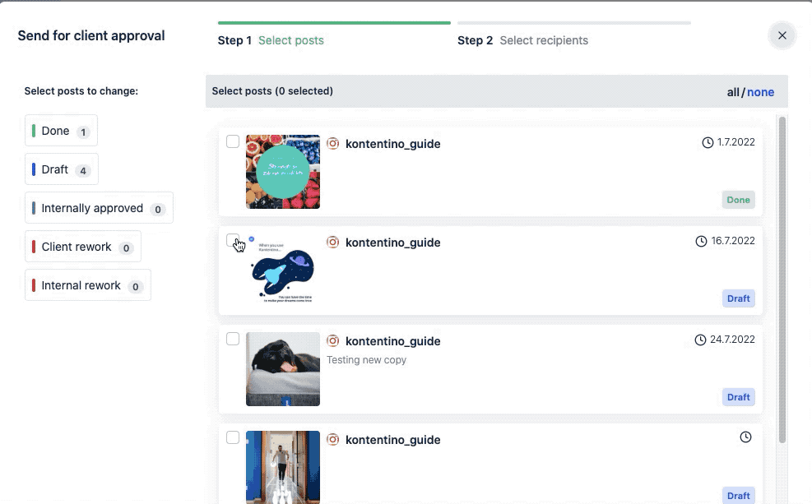Switch to Step 2 Select recipients
812x504 pixels.
pyautogui.click(x=522, y=40)
